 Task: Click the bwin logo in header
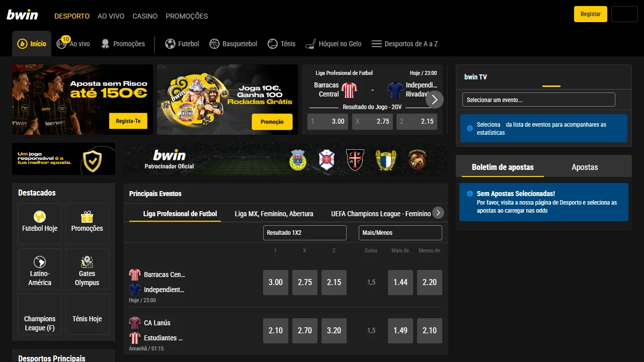pyautogui.click(x=22, y=15)
